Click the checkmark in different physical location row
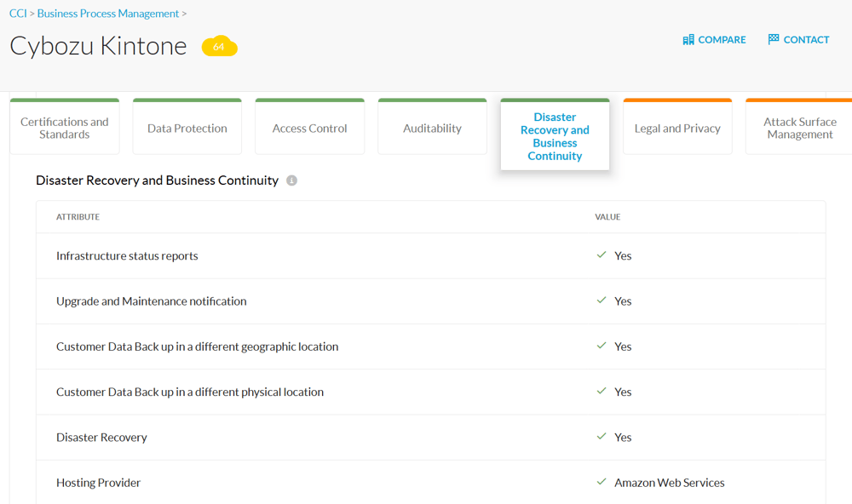 pyautogui.click(x=602, y=391)
